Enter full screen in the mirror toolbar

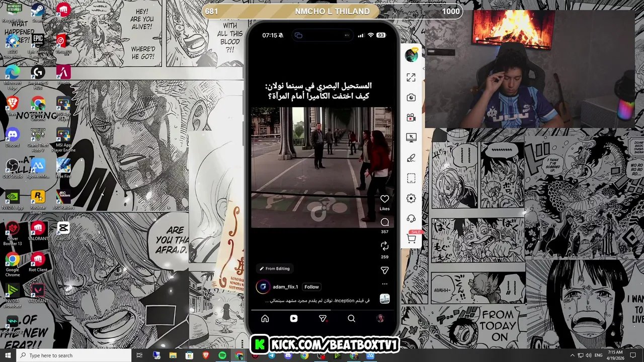click(x=411, y=77)
